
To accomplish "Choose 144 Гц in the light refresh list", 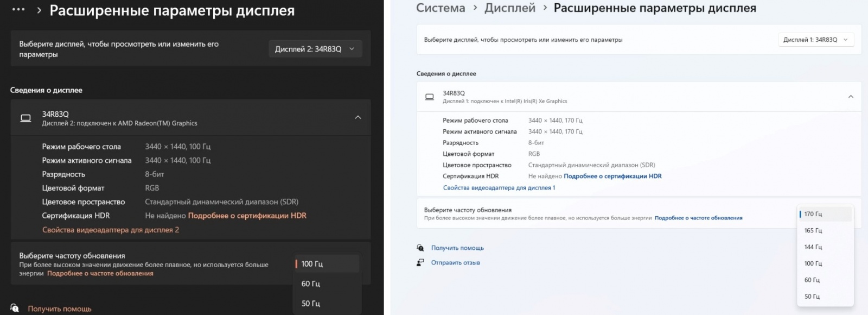I will [813, 247].
